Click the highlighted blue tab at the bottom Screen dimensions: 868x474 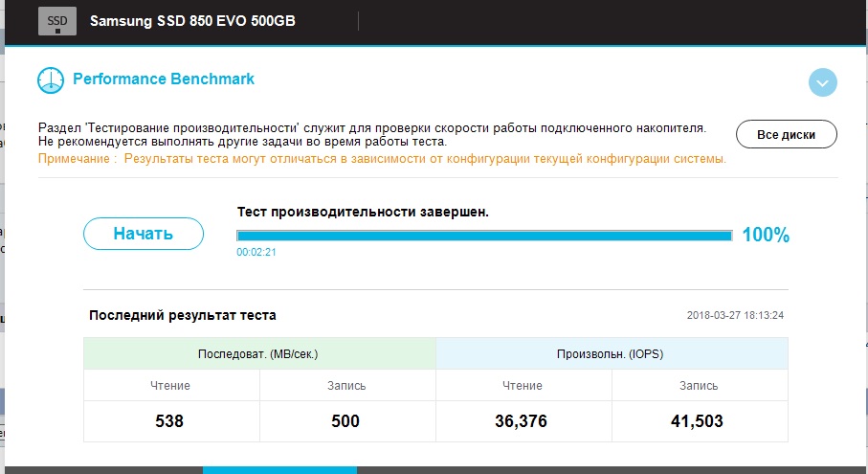pyautogui.click(x=279, y=470)
